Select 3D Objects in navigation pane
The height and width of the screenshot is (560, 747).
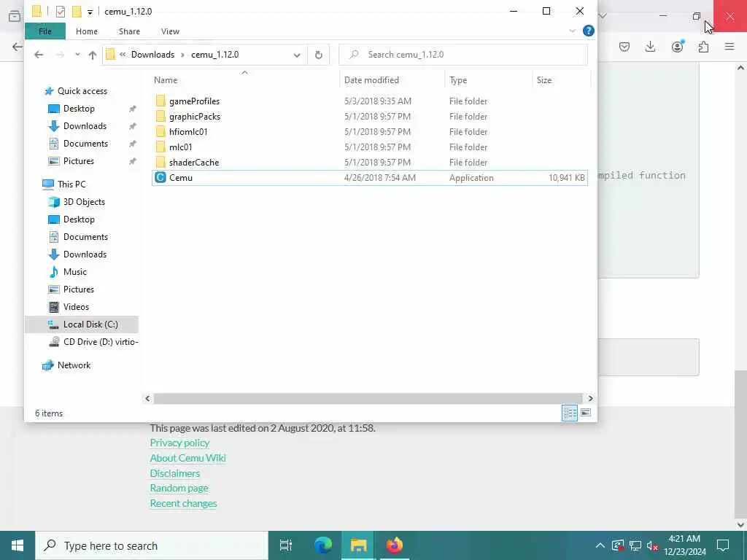[84, 202]
